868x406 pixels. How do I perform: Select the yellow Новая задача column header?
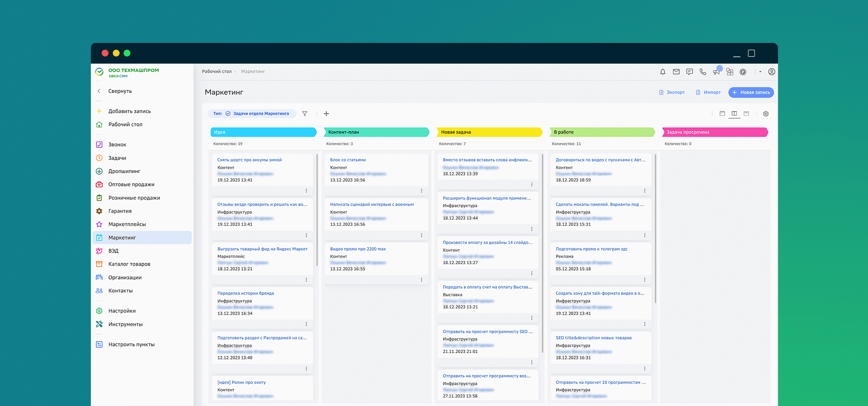click(x=489, y=132)
